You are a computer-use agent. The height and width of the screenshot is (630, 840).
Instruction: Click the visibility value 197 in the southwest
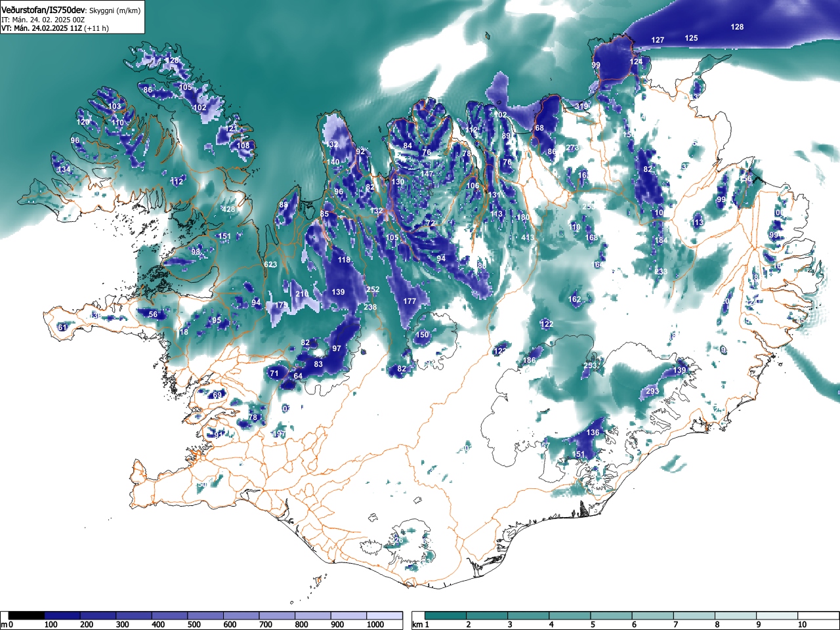pyautogui.click(x=279, y=434)
